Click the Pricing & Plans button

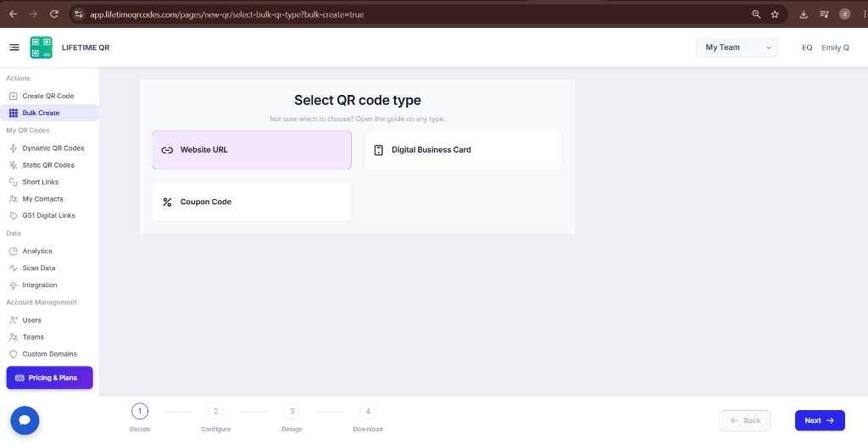[x=50, y=378]
